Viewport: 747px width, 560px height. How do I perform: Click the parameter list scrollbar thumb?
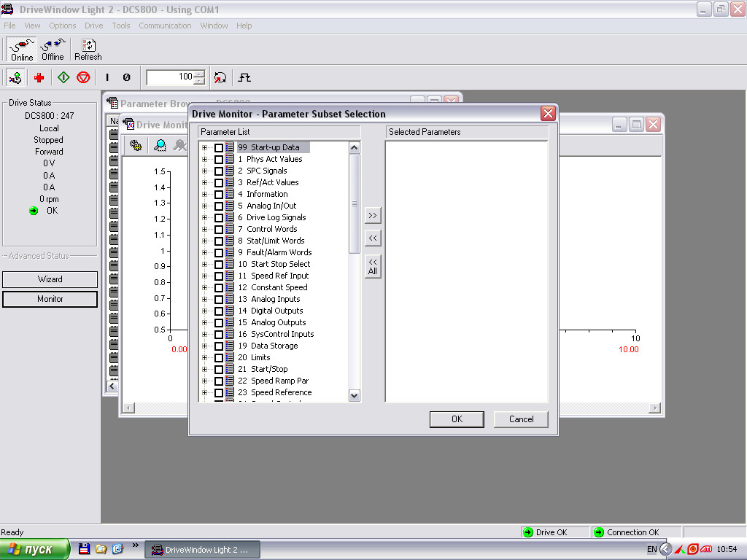pyautogui.click(x=354, y=204)
